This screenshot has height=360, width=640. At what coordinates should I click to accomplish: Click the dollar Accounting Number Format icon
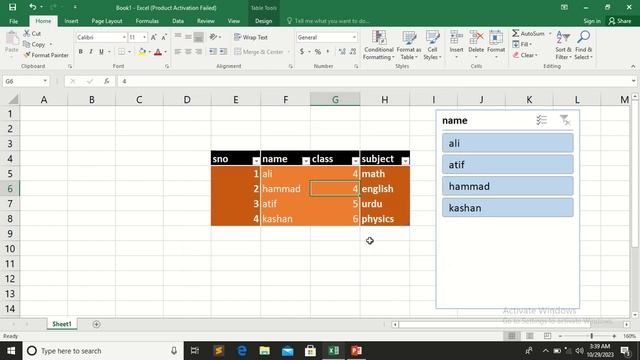click(302, 52)
